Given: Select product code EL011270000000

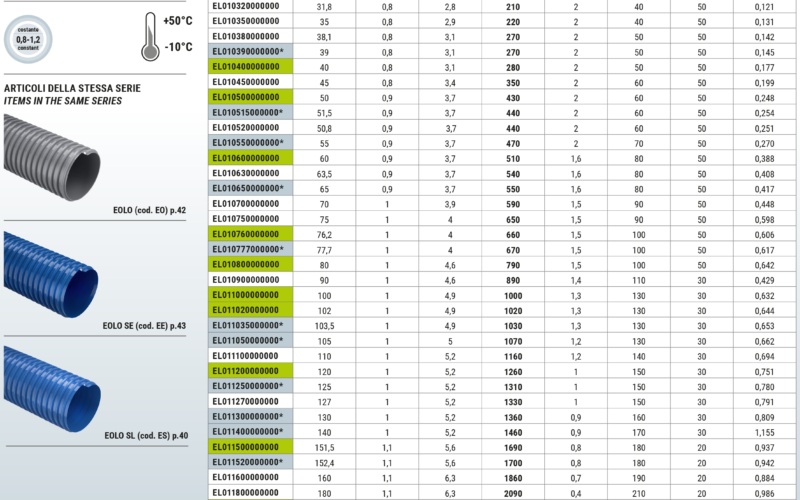Looking at the screenshot, I should coord(246,402).
